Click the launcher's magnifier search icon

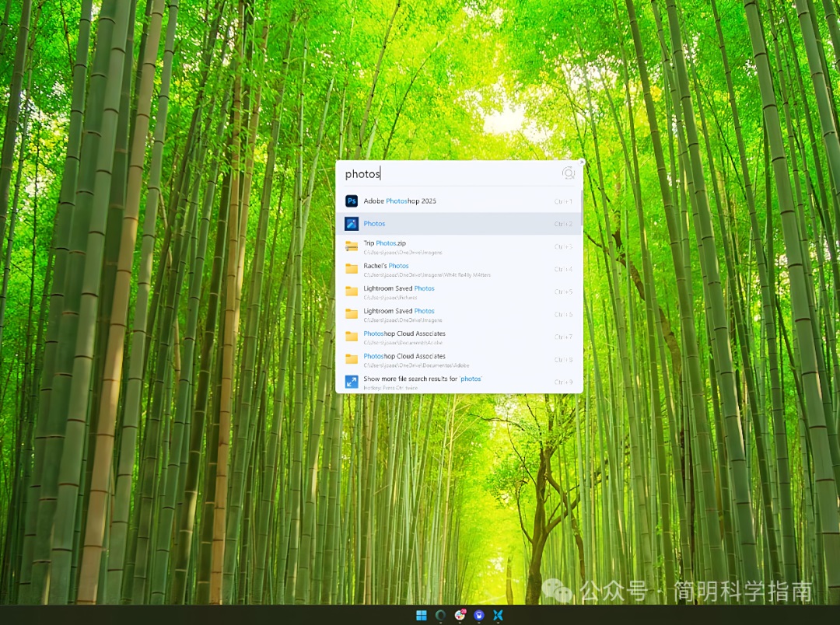[569, 173]
